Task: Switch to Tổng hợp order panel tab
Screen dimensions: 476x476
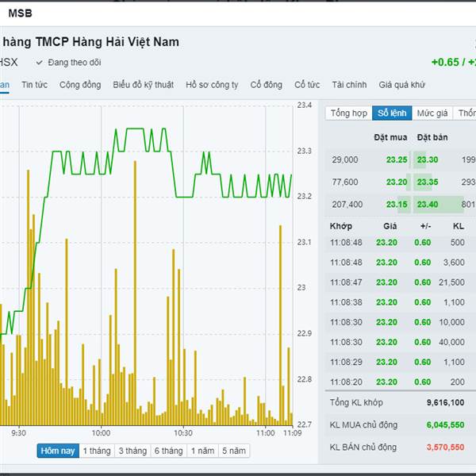Action: [349, 113]
